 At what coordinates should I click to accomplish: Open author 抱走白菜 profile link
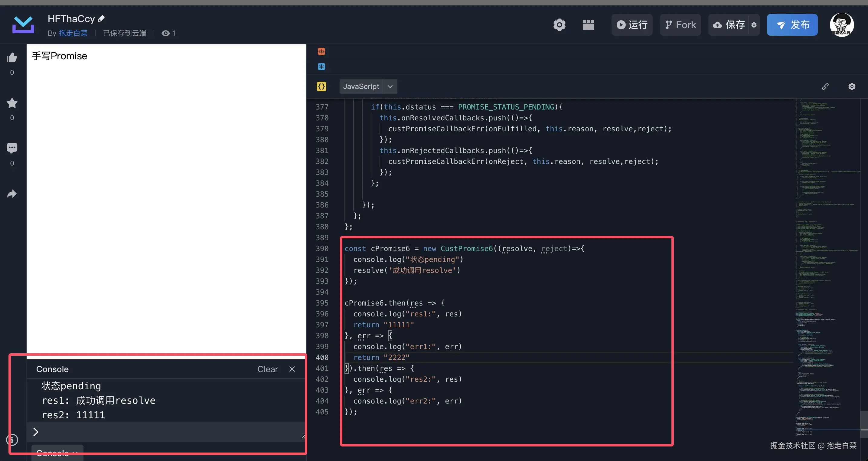pyautogui.click(x=73, y=33)
